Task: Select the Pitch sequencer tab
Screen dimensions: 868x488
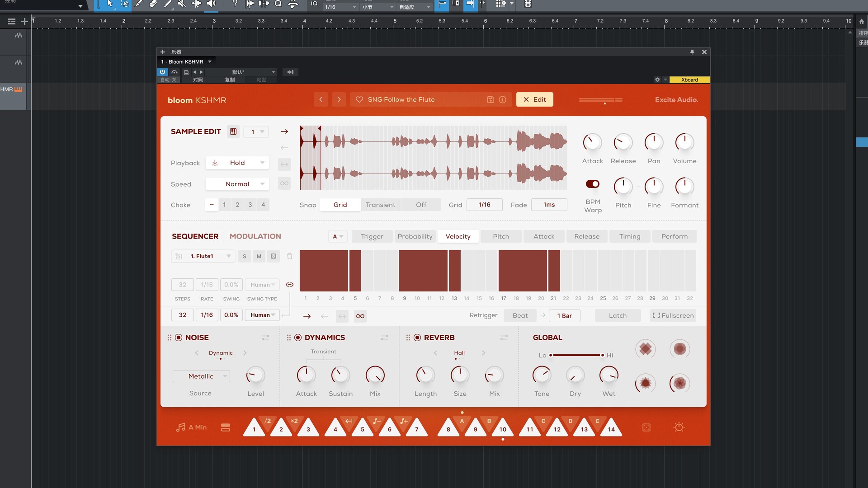Action: (x=501, y=236)
